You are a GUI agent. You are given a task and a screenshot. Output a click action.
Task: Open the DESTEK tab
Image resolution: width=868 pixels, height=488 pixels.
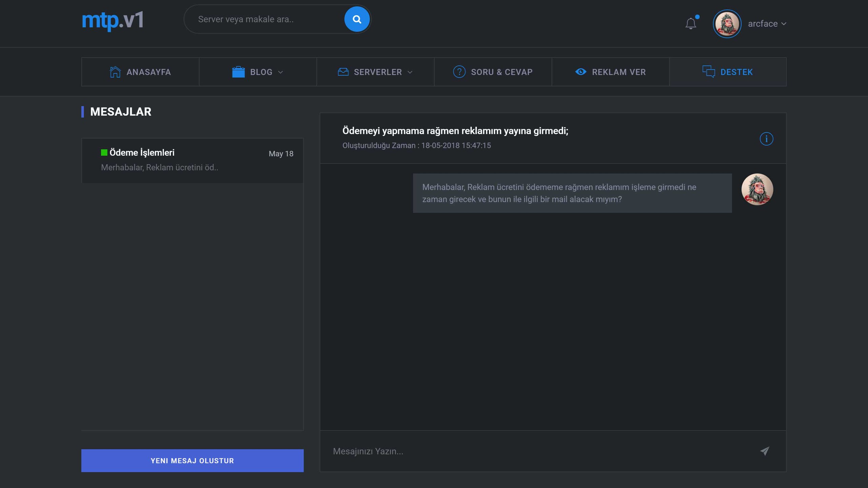click(728, 72)
